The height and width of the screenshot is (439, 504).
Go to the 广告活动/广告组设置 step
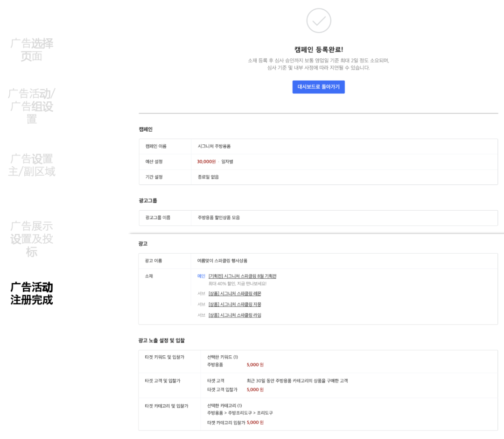(32, 106)
